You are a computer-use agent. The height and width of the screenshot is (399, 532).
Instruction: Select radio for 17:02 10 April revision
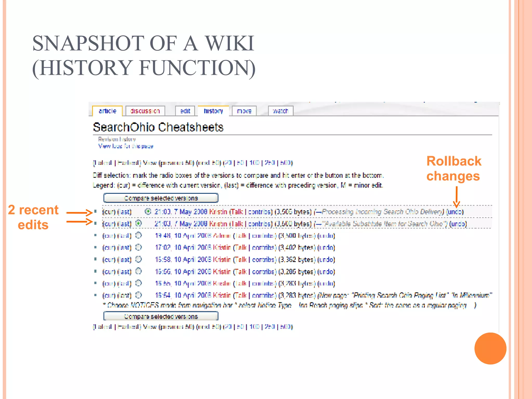[x=139, y=247]
